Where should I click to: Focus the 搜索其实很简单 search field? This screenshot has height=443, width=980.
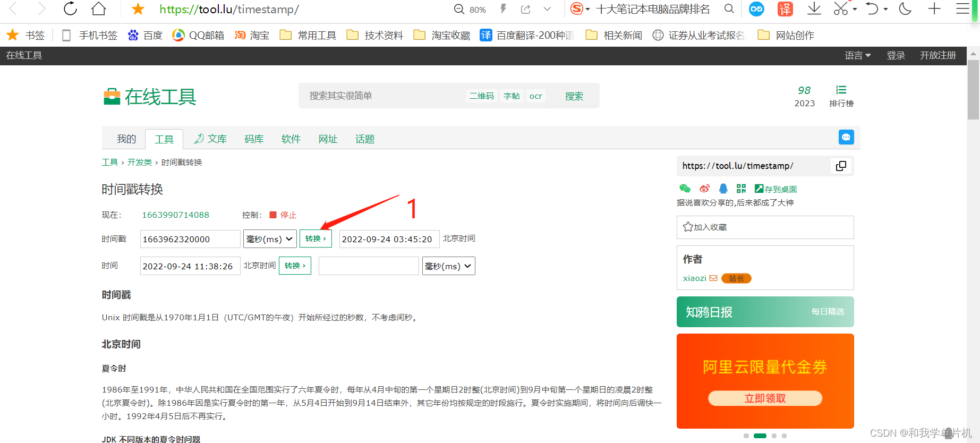[x=384, y=96]
